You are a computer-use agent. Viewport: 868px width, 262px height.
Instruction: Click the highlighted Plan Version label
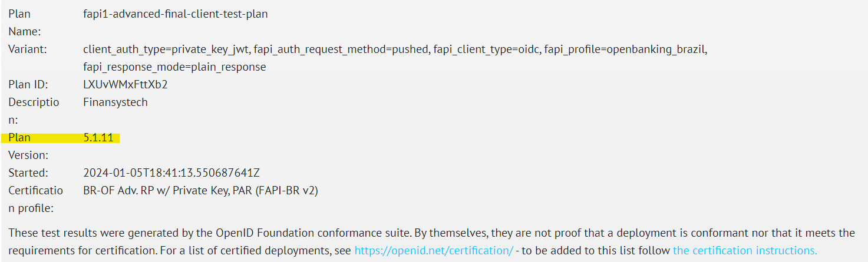pos(19,138)
